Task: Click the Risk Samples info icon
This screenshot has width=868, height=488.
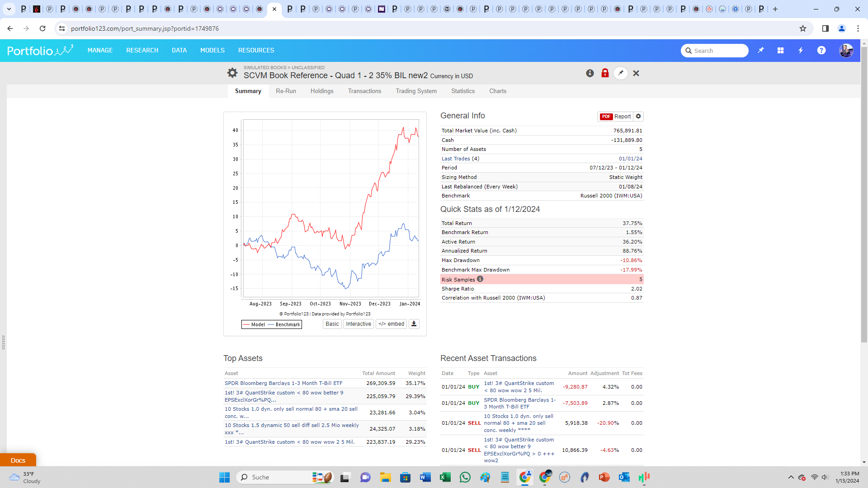Action: [x=480, y=279]
